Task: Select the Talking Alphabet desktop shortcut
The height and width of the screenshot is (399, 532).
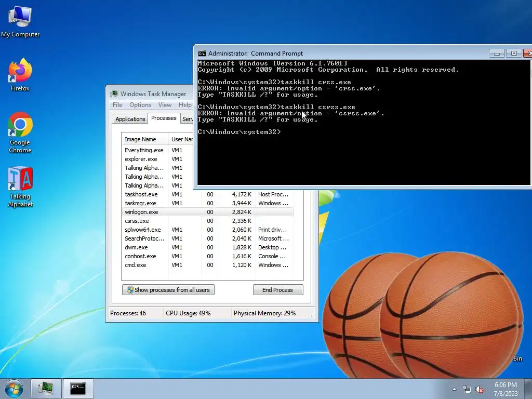Action: [x=20, y=187]
